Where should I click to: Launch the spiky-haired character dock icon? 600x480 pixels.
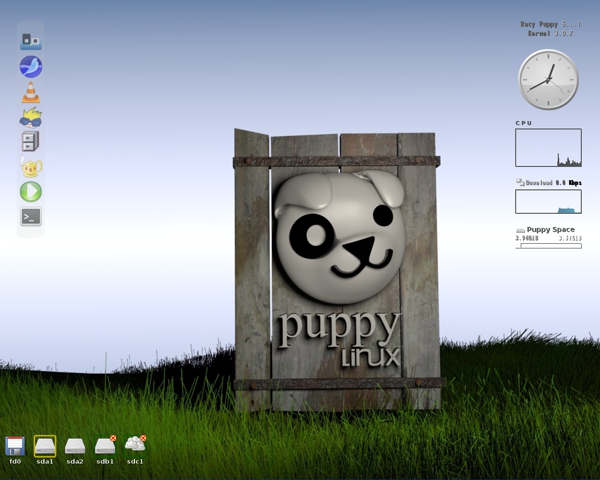pyautogui.click(x=31, y=118)
